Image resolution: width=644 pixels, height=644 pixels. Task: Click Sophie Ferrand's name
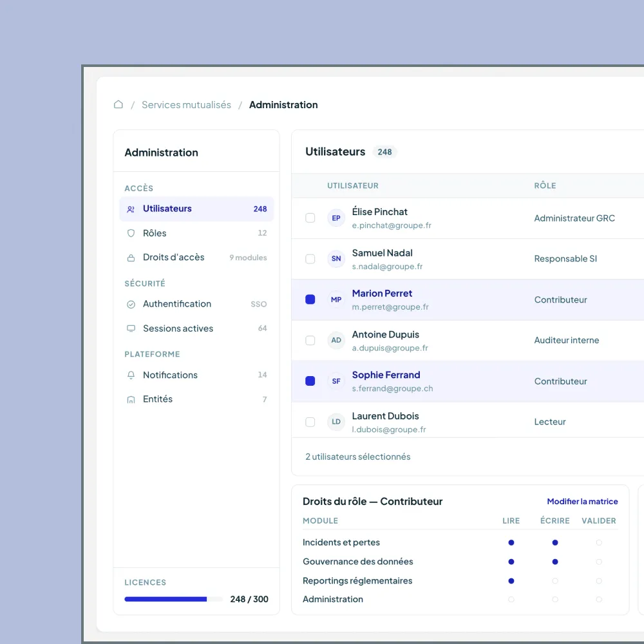(386, 375)
